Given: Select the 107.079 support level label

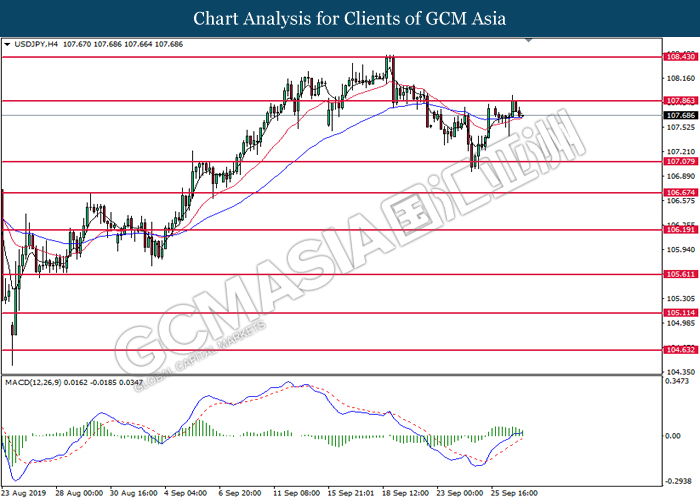Looking at the screenshot, I should tap(680, 162).
